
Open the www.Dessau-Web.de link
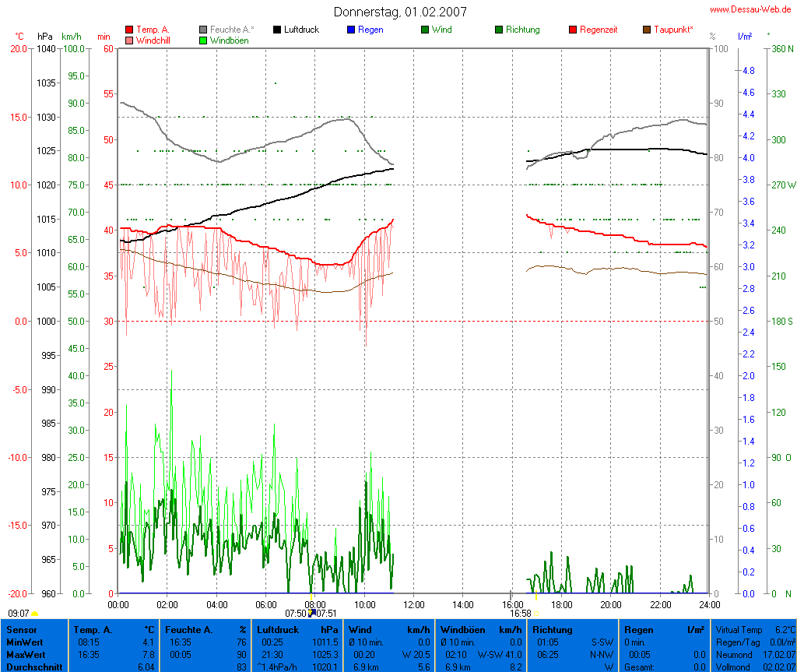click(750, 9)
